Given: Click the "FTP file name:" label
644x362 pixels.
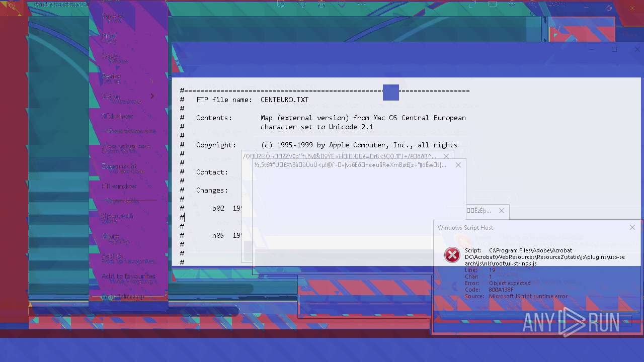Looking at the screenshot, I should pos(224,100).
